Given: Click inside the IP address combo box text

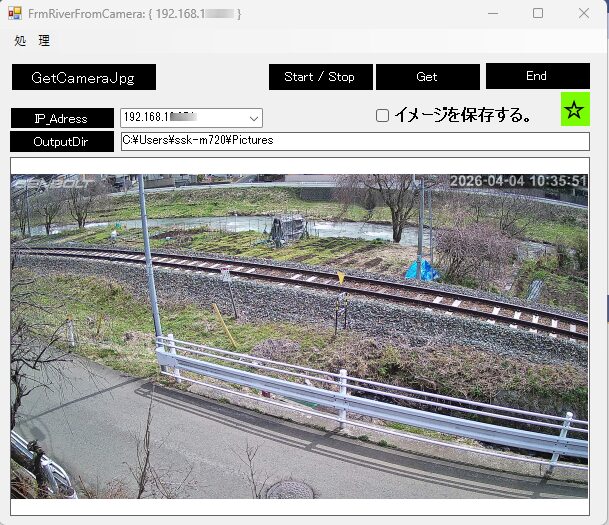Looking at the screenshot, I should (x=180, y=118).
